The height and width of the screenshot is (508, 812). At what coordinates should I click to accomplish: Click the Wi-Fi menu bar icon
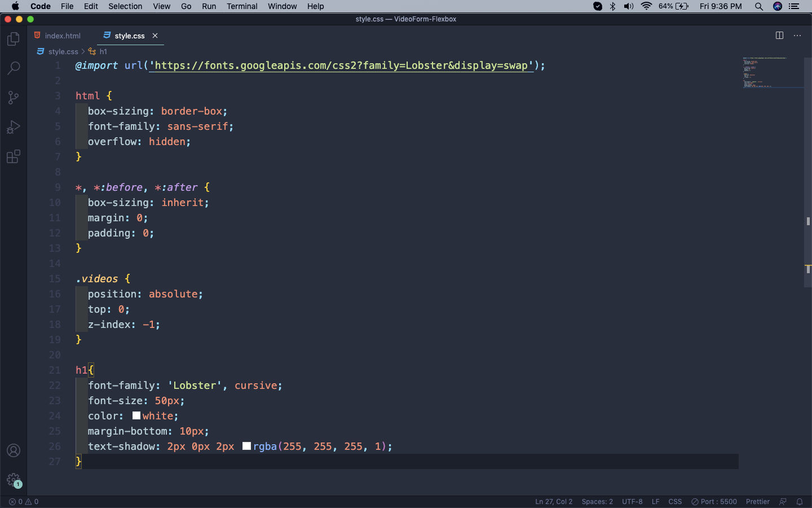pyautogui.click(x=646, y=6)
